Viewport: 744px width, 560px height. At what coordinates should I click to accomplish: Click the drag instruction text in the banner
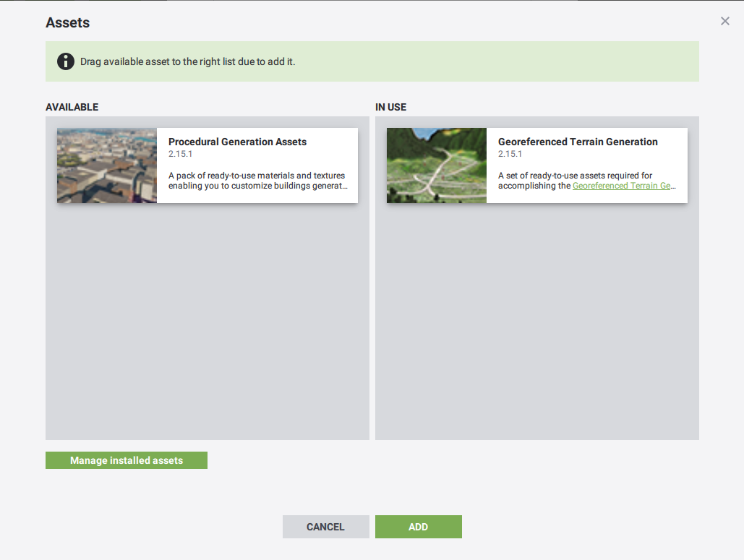coord(187,61)
